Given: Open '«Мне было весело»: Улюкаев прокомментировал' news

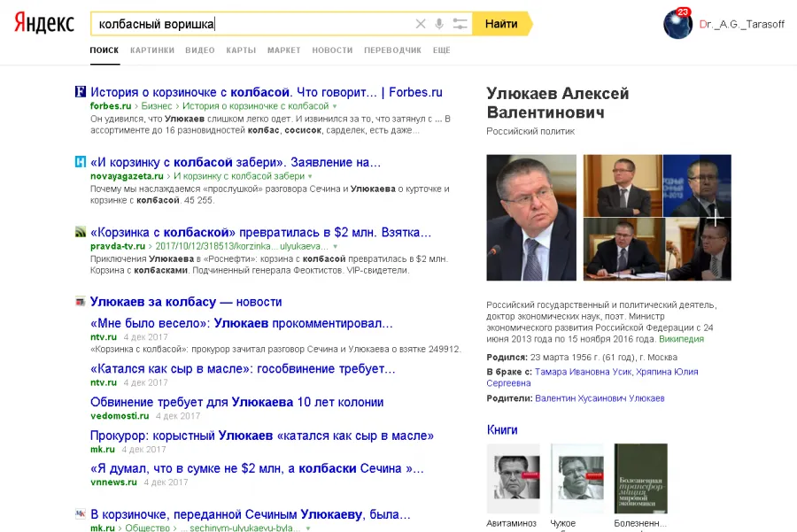Looking at the screenshot, I should point(242,323).
